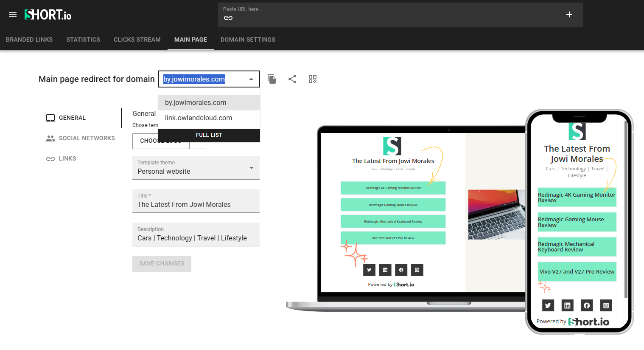Image resolution: width=644 pixels, height=350 pixels.
Task: Click Twitter icon in laptop preview
Action: 369,270
